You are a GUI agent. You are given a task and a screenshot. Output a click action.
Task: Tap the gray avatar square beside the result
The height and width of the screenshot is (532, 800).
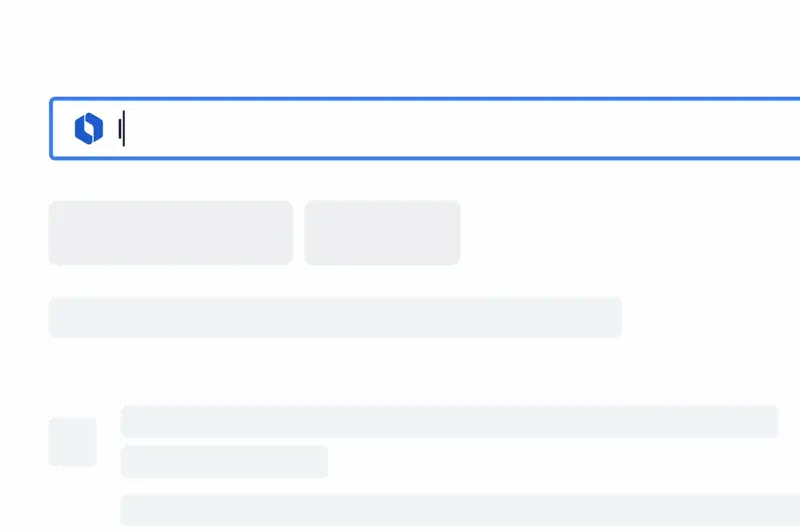coord(73,442)
